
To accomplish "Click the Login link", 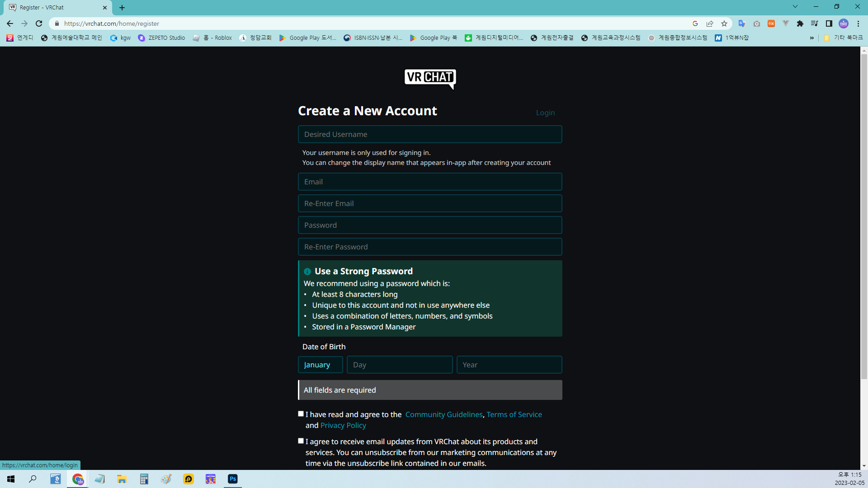I will tap(545, 113).
